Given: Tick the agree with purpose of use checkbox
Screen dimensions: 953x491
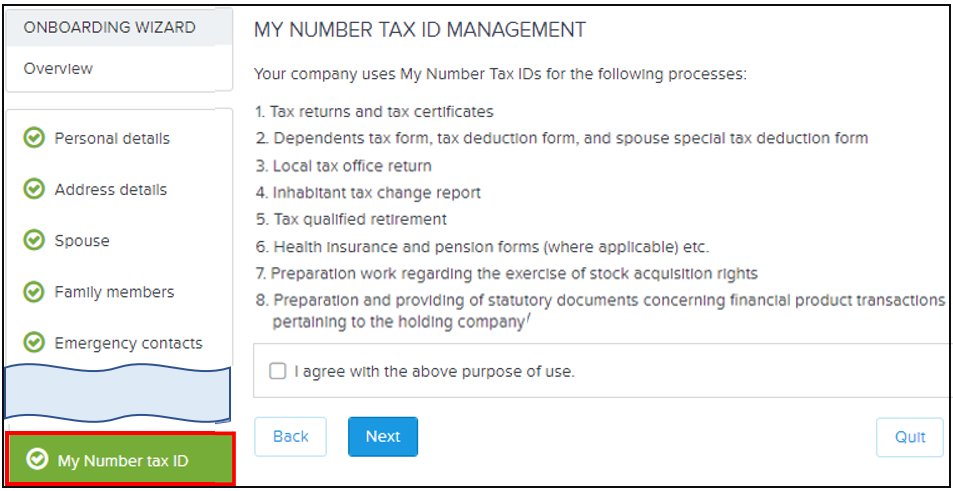Looking at the screenshot, I should click(278, 371).
